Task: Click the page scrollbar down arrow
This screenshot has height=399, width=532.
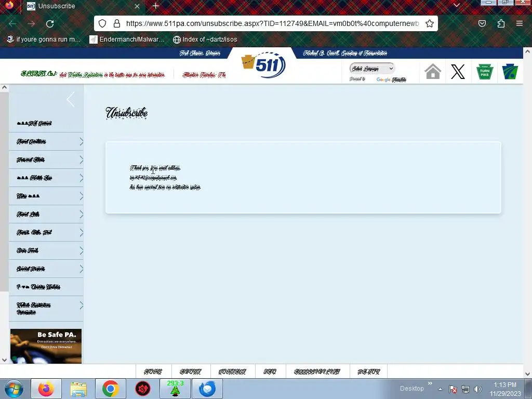Action: point(527,374)
